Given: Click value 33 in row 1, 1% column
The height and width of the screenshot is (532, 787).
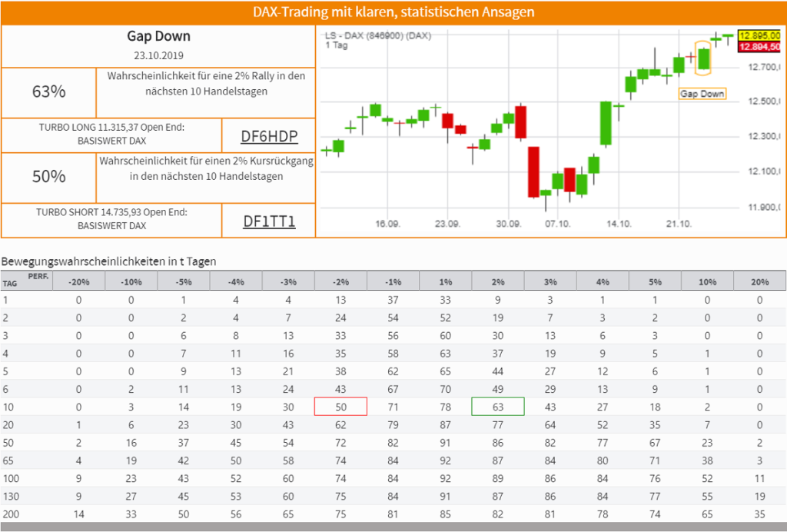Looking at the screenshot, I should tap(445, 300).
